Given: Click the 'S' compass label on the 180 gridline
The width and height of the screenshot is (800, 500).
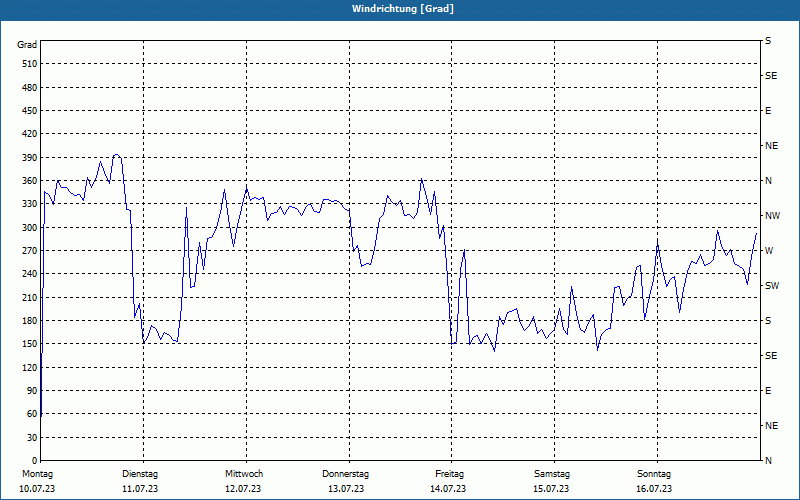Looking at the screenshot, I should click(x=768, y=321).
